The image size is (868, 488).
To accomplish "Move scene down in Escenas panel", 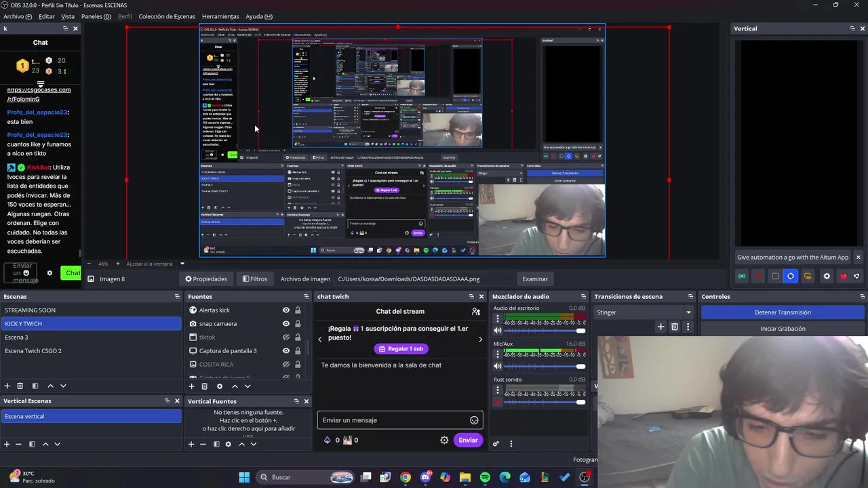I will pyautogui.click(x=63, y=386).
